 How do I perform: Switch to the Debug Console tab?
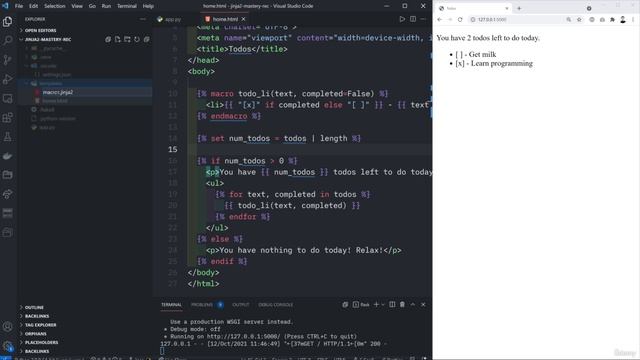tap(276, 304)
